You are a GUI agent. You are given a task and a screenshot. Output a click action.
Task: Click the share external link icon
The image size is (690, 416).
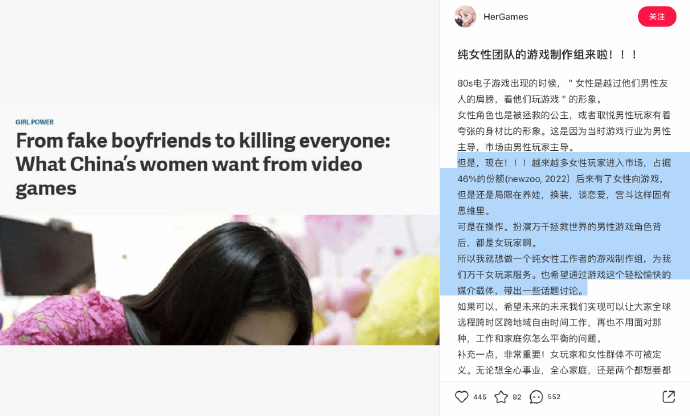pyautogui.click(x=668, y=397)
